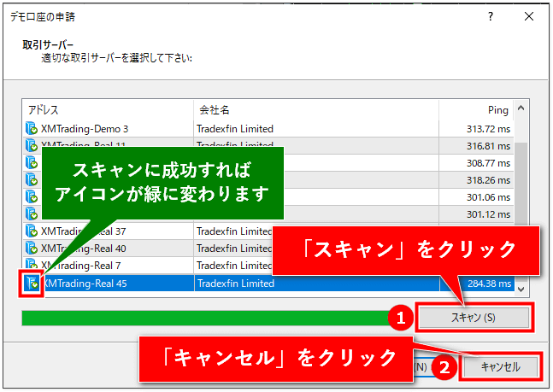The height and width of the screenshot is (392, 553).
Task: Click the server icon for XMTrading-Demo 3
Action: pos(32,129)
